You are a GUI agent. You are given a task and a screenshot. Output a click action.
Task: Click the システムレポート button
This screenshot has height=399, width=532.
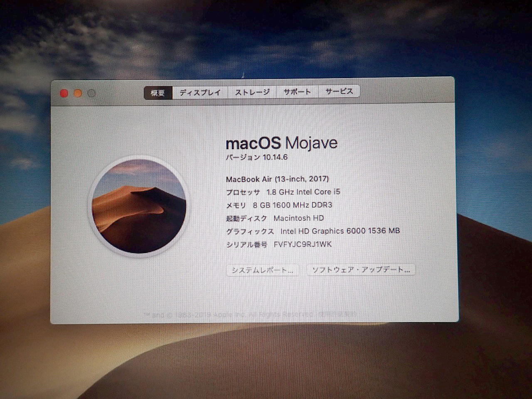click(x=263, y=270)
